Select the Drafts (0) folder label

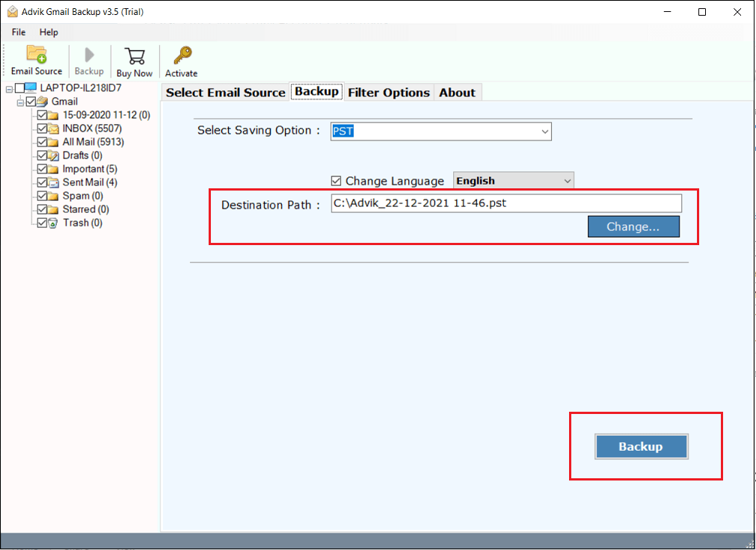click(82, 155)
